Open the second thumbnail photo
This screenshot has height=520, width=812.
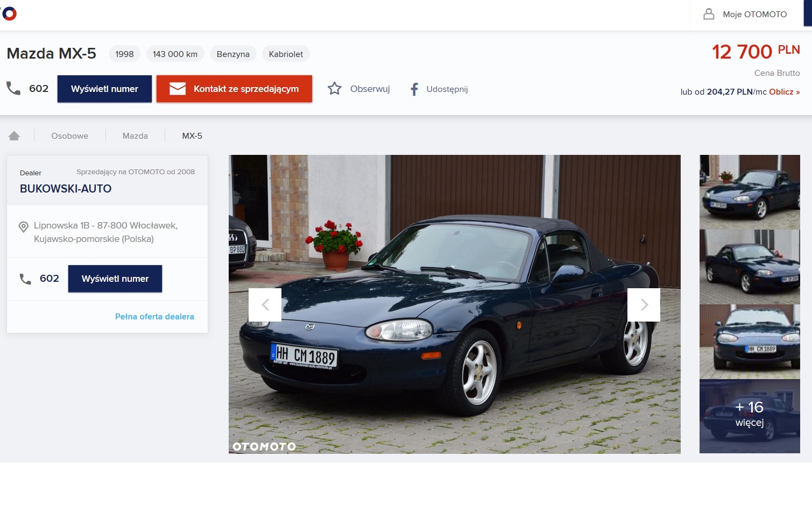[750, 267]
